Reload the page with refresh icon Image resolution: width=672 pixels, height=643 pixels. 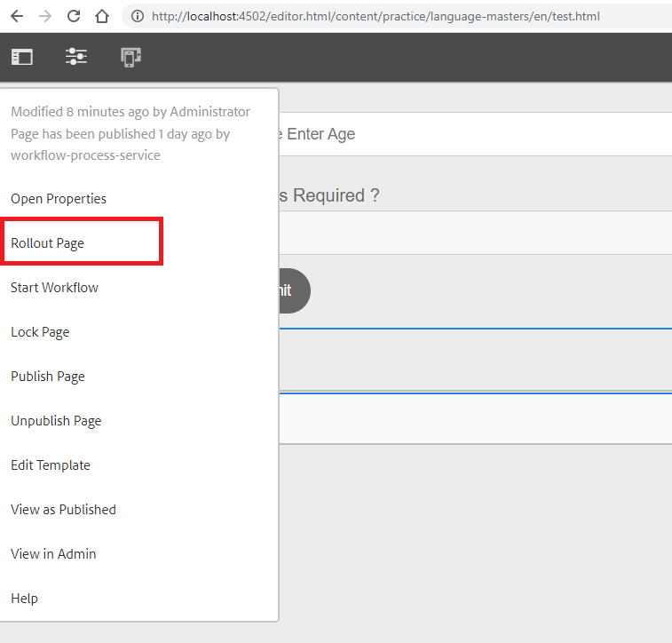(74, 16)
